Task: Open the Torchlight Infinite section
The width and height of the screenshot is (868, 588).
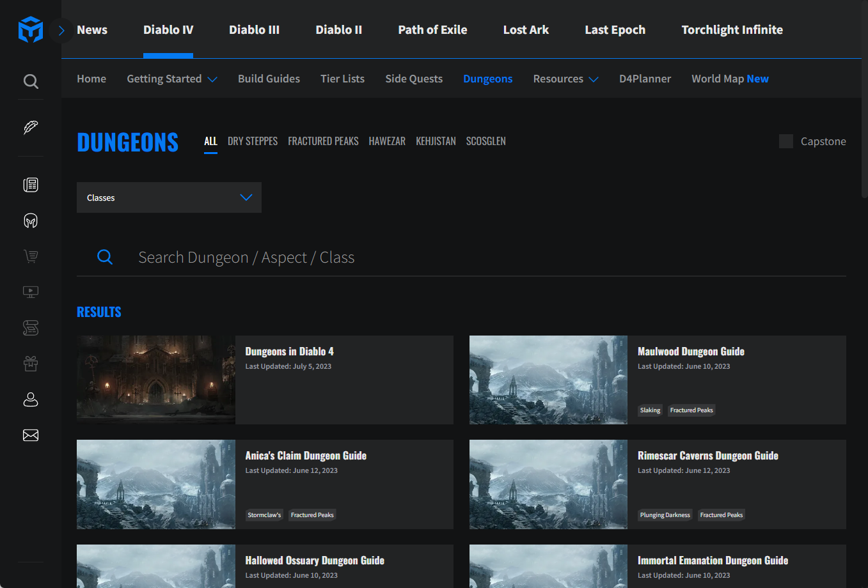Action: coord(732,30)
